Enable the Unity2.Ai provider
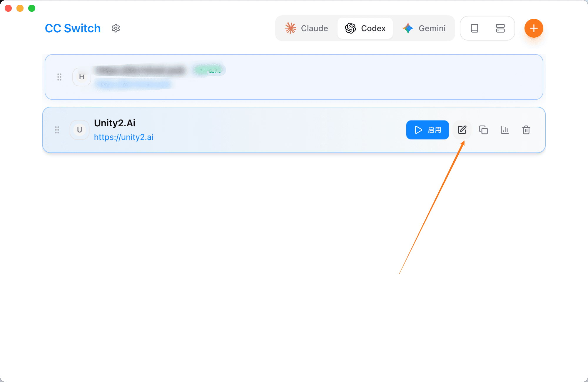Screen dimensions: 588x382 [427, 130]
